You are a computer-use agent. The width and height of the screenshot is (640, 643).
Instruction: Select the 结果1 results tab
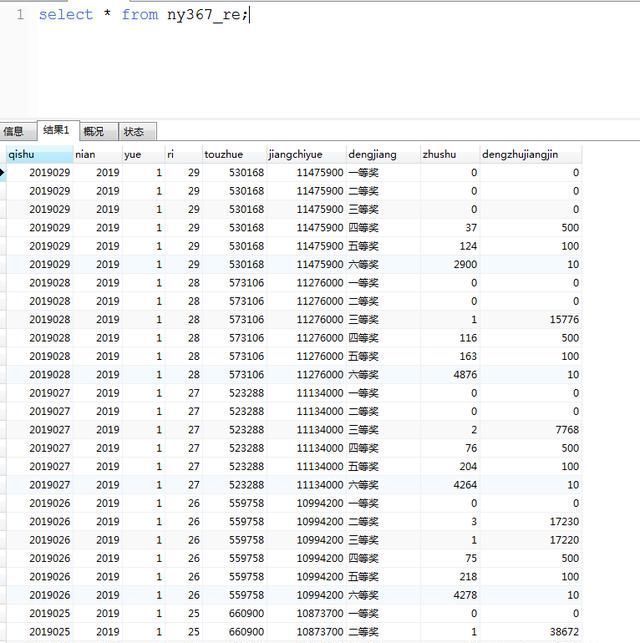pyautogui.click(x=56, y=130)
